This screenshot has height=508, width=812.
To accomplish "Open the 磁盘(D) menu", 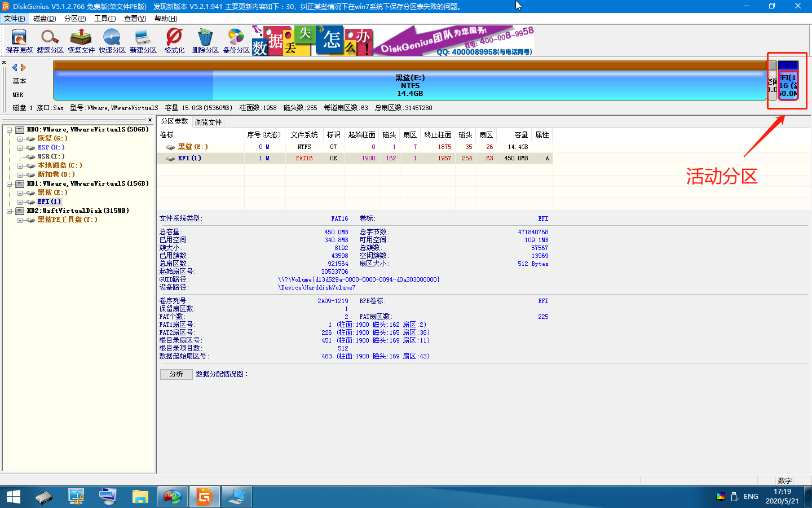I will [x=45, y=19].
